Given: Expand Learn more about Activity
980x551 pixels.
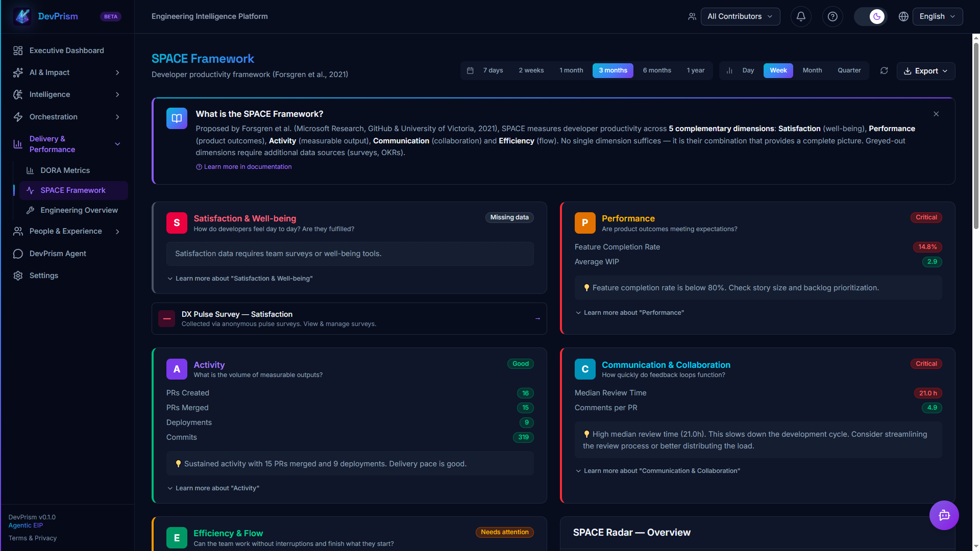Looking at the screenshot, I should 213,488.
